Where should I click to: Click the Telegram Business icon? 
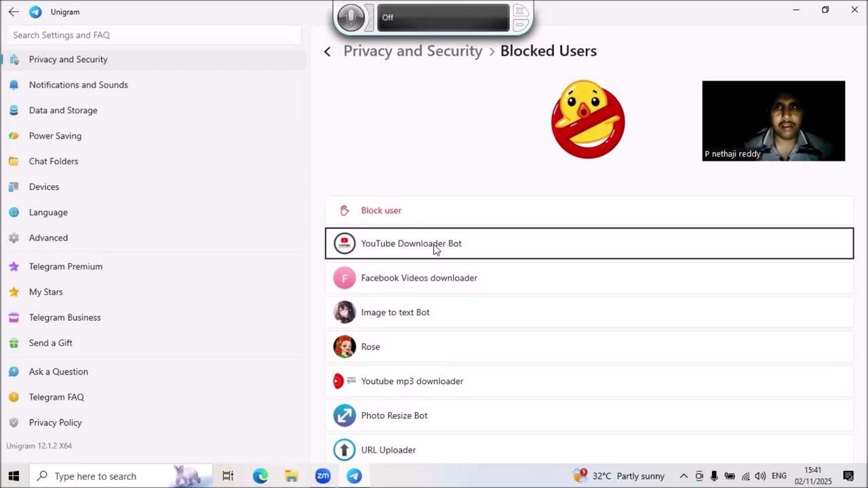click(x=14, y=317)
